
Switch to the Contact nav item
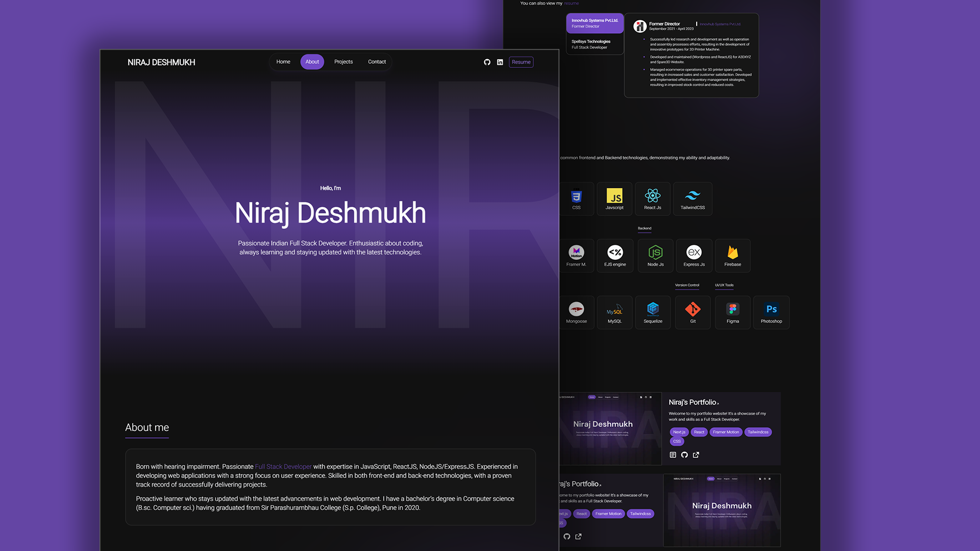coord(377,62)
